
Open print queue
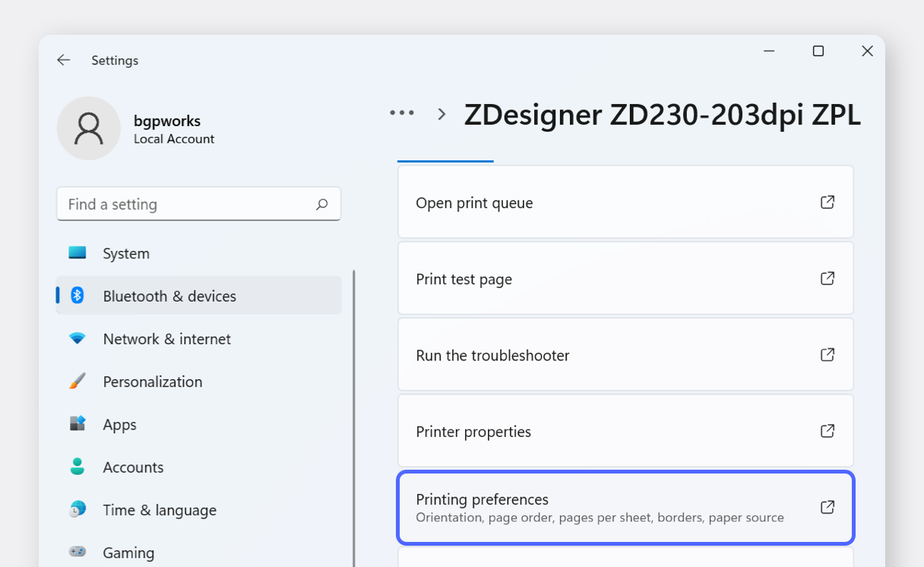(625, 203)
